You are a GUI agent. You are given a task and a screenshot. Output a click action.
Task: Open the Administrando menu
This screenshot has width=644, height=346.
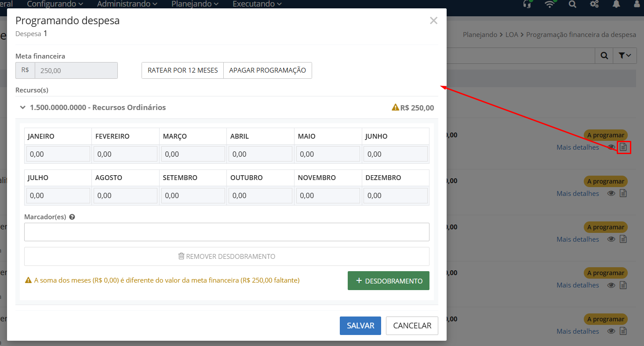click(x=127, y=4)
